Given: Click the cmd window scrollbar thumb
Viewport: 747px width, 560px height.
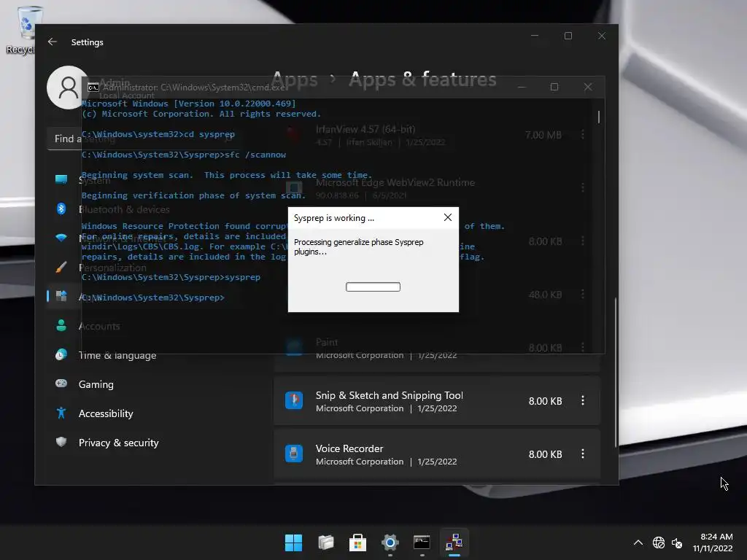Looking at the screenshot, I should 598,117.
